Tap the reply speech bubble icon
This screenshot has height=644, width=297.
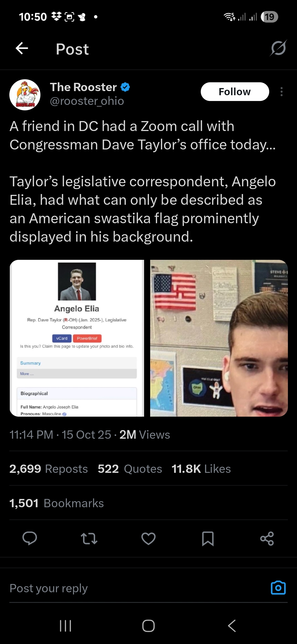pos(30,538)
